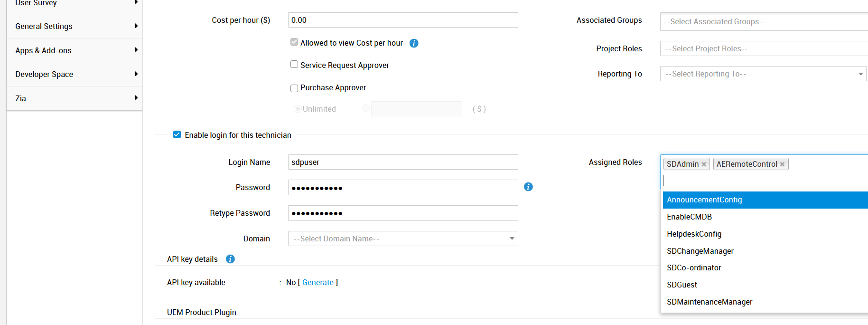Choose SDChangeManager role option
This screenshot has height=325, width=868.
[700, 251]
